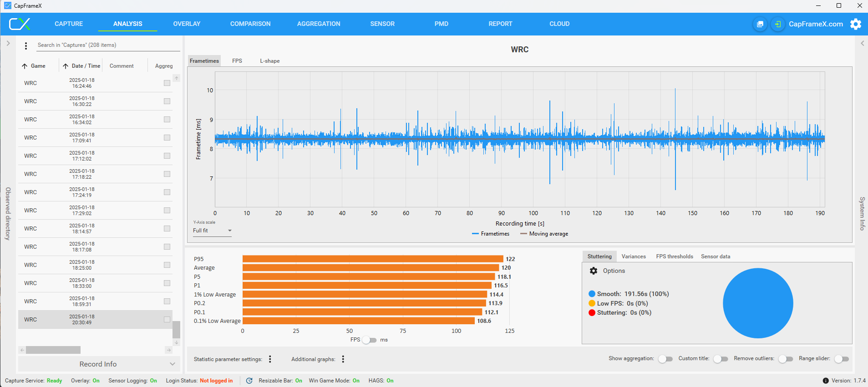Click the Stuttering Options gear icon
Screen dimensions: 868x387
tap(594, 271)
